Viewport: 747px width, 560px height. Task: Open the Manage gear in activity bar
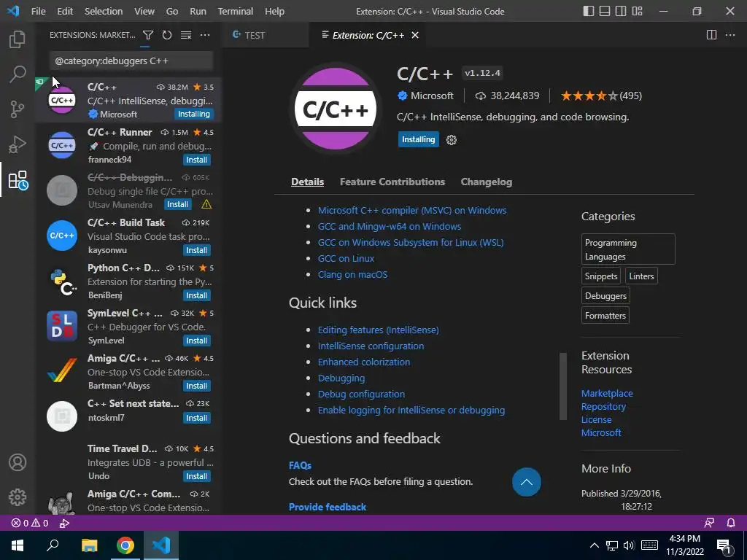point(18,497)
